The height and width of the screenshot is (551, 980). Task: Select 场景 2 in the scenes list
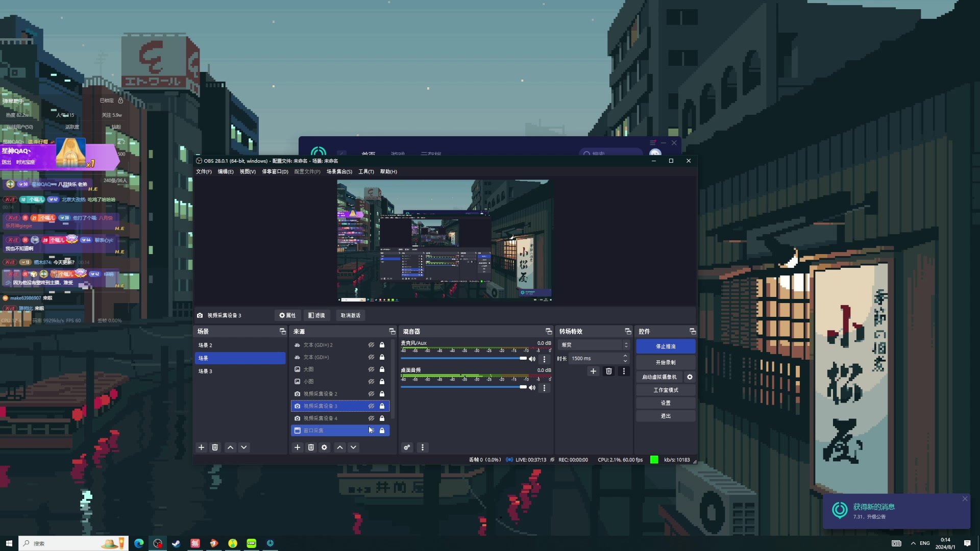[240, 345]
